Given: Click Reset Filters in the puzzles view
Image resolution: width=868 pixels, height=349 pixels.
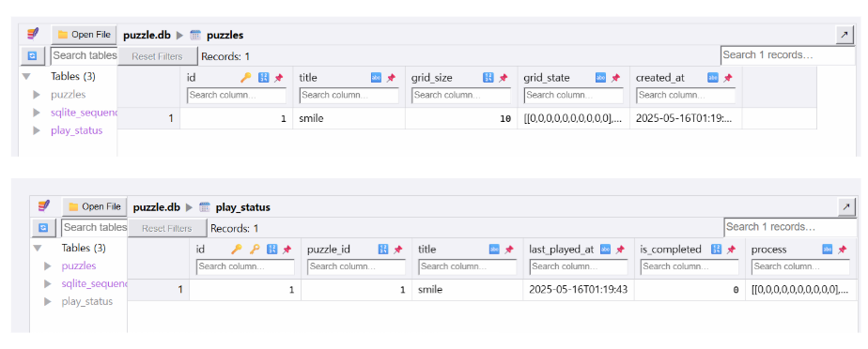Looking at the screenshot, I should coord(157,56).
